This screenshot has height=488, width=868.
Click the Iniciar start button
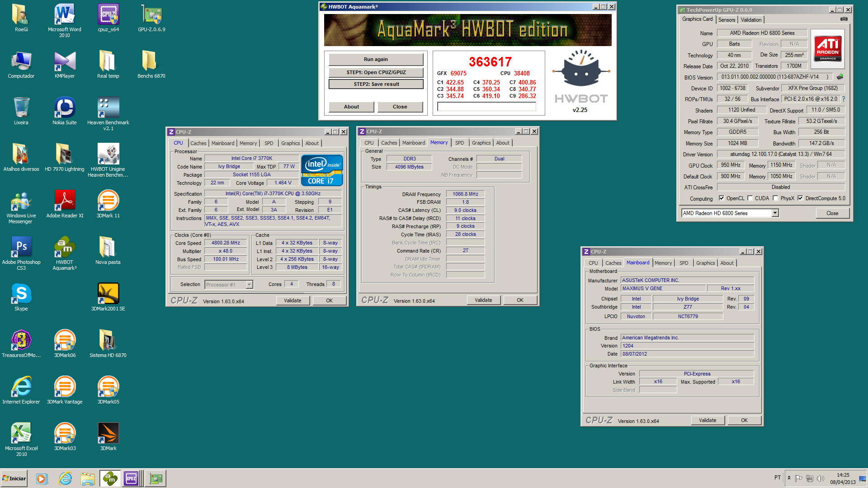14,479
